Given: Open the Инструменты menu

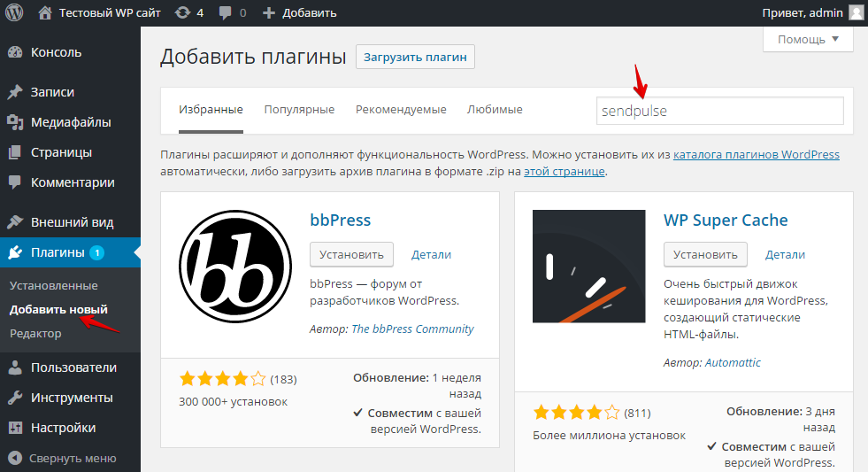Looking at the screenshot, I should point(70,398).
